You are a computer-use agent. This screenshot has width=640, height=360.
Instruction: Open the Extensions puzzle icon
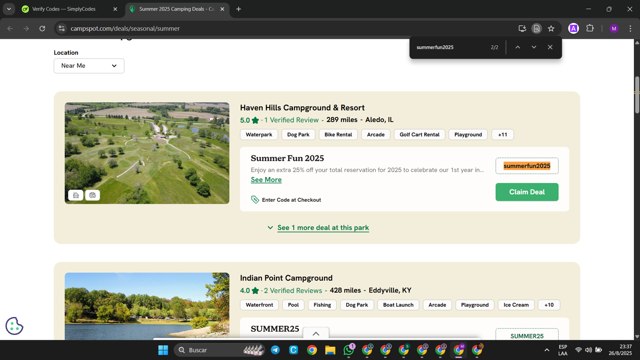590,29
